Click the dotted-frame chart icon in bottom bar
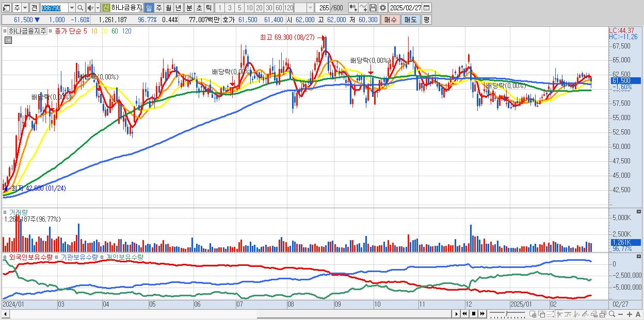 point(550,314)
